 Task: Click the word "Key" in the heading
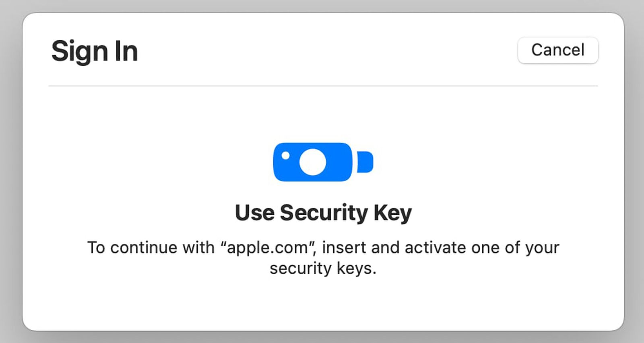392,212
